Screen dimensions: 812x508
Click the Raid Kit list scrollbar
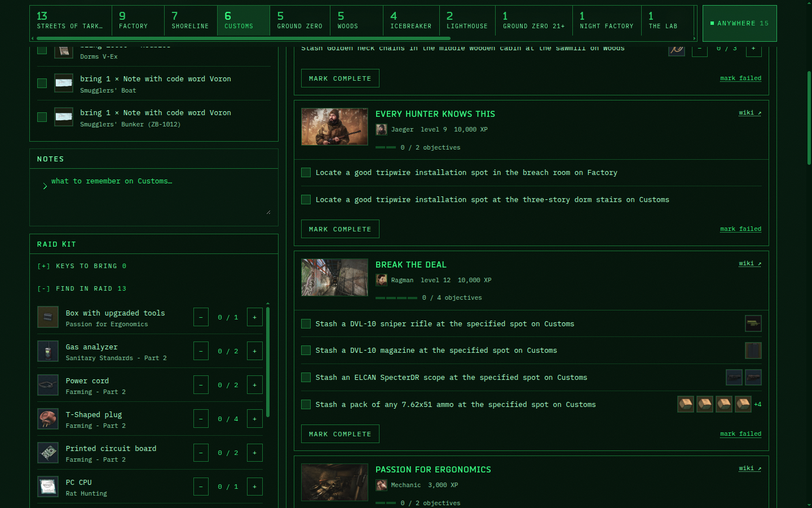268,362
